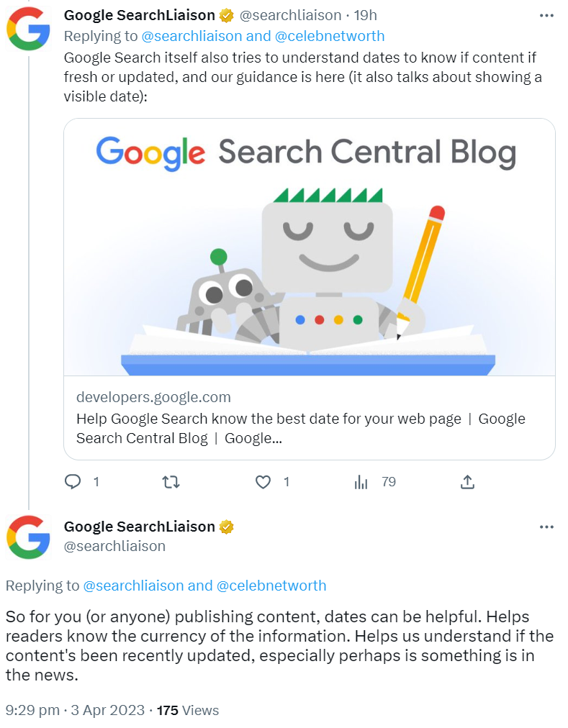
Task: Click the share upload icon
Action: (x=466, y=482)
